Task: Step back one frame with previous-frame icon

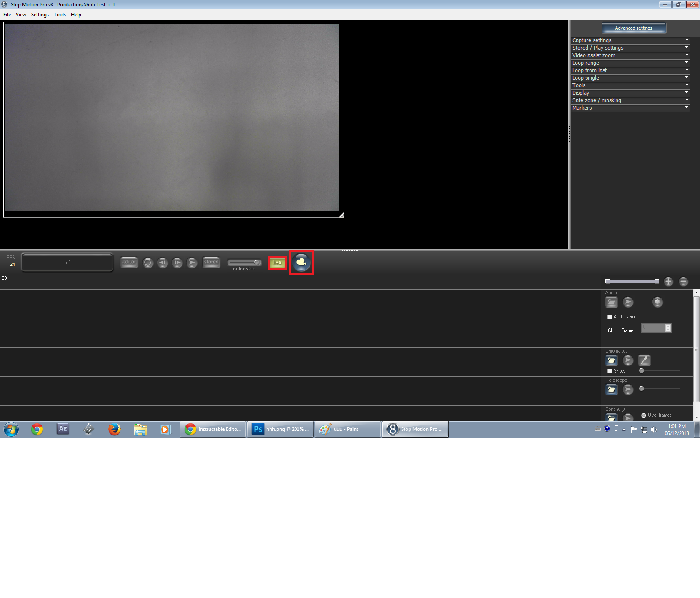Action: click(x=162, y=263)
